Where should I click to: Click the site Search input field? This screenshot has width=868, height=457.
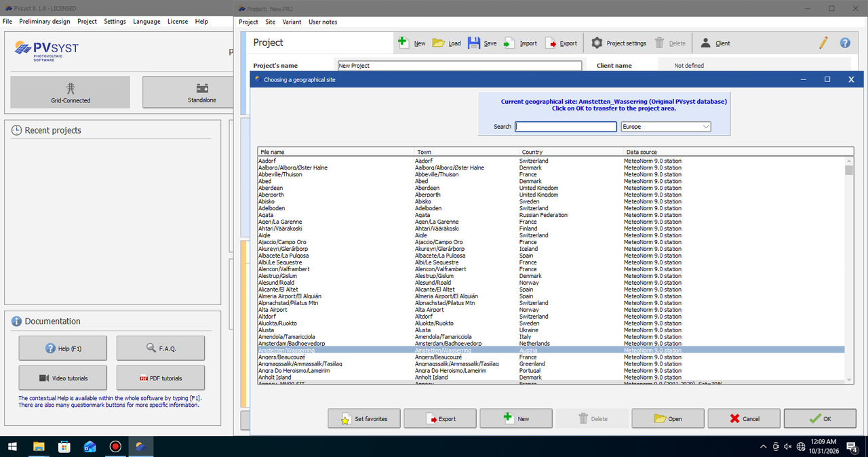pyautogui.click(x=566, y=127)
